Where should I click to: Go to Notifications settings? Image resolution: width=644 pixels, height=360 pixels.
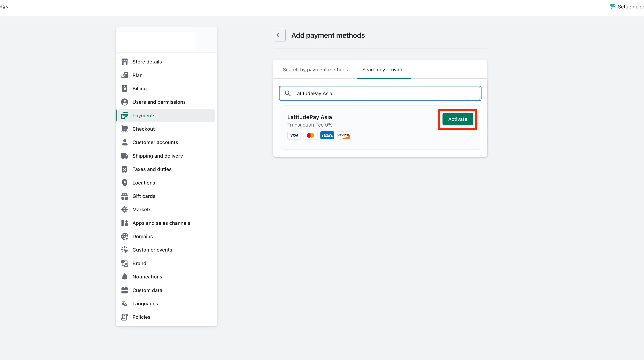tap(167, 277)
